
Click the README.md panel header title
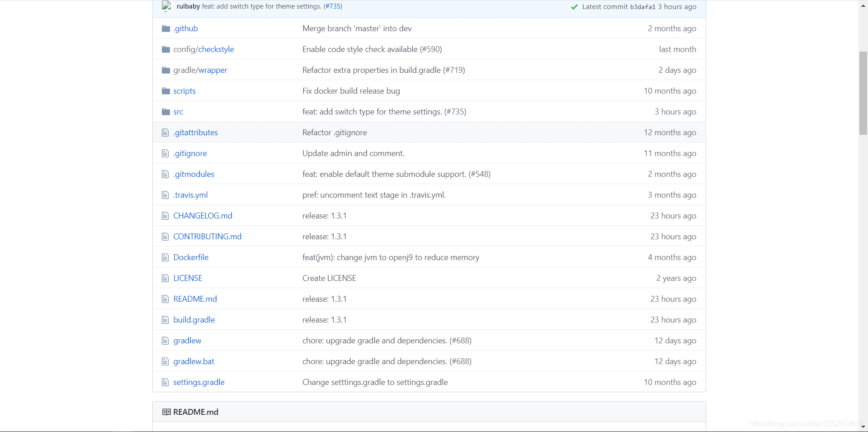[195, 412]
